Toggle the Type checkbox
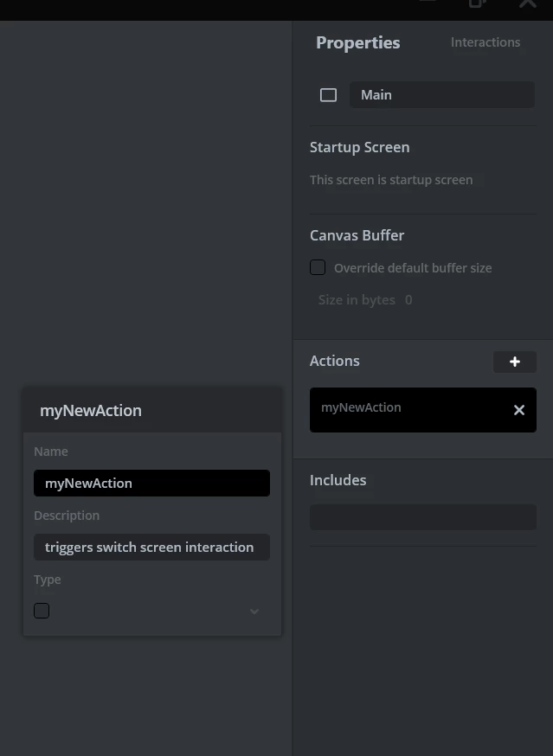The width and height of the screenshot is (553, 756). [x=42, y=611]
